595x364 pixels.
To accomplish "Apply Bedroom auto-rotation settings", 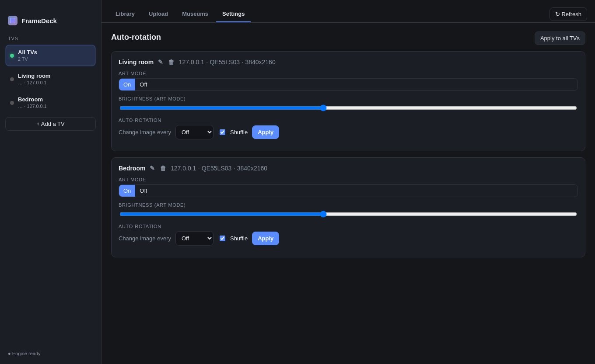I will [266, 239].
